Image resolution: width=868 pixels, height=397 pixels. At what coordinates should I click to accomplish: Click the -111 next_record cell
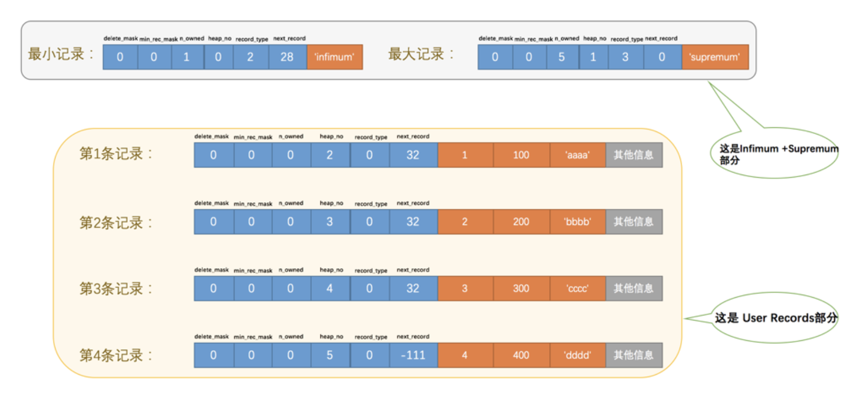(x=413, y=355)
